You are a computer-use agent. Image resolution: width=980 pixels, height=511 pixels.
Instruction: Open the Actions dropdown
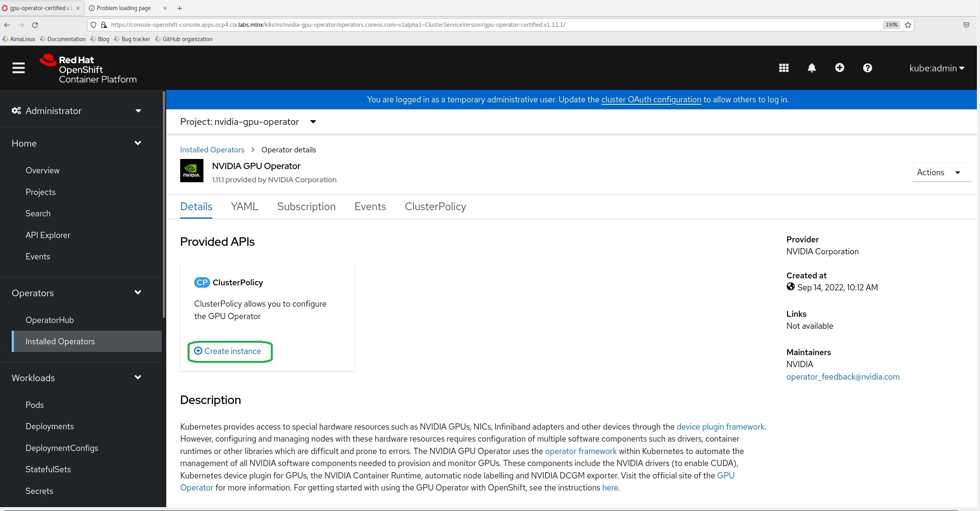tap(941, 173)
